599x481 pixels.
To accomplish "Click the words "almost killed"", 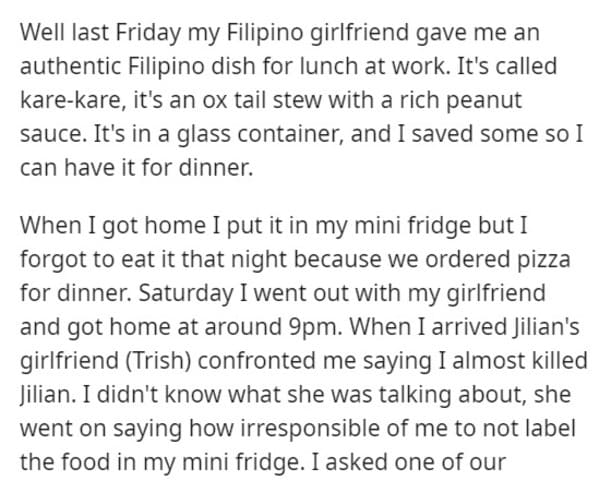I will (x=520, y=360).
